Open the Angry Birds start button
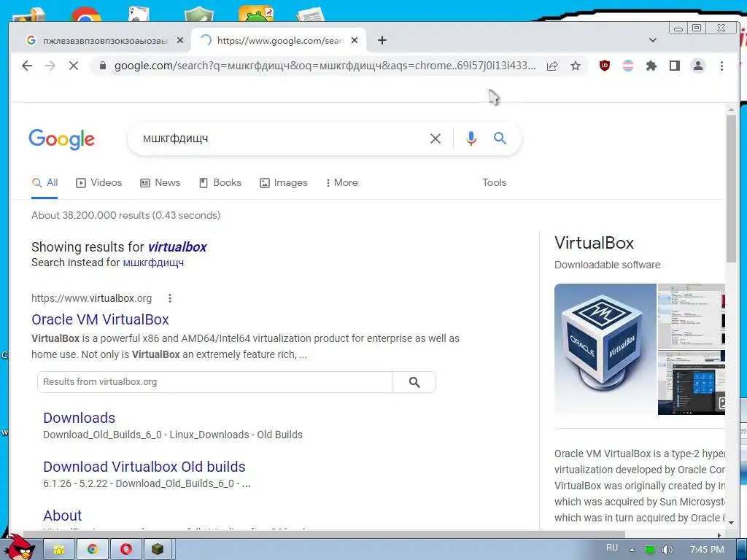Screen dimensions: 747x560 tap(19, 546)
